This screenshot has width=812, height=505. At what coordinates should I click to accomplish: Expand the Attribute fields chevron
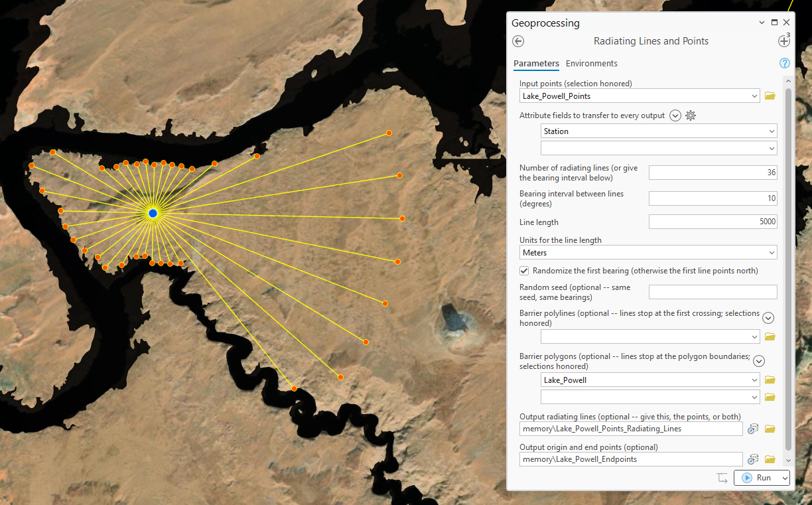click(x=675, y=115)
